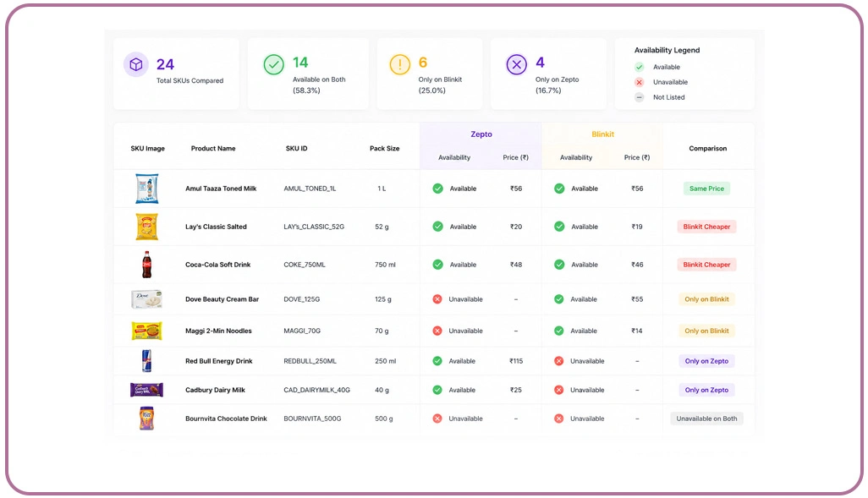Screen dimensions: 868x498
Task: Click the 24 Total SKUs Compared value
Action: 165,64
